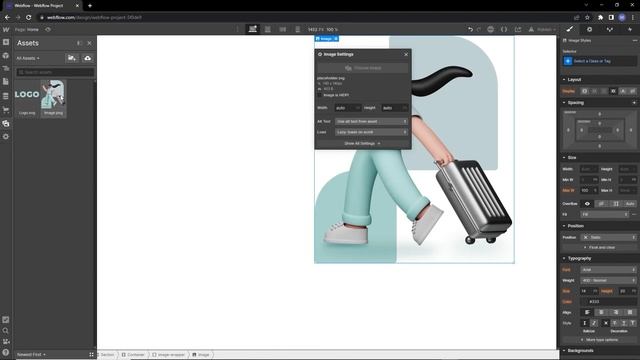Screen dimensions: 640x360
Task: Click the create asset folder icon
Action: pos(72,58)
